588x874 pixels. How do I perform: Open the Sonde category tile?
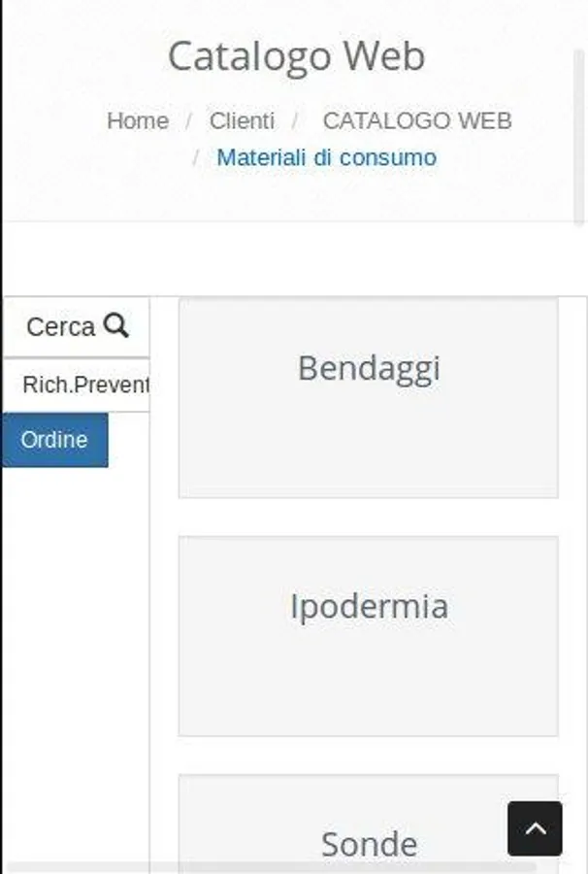tap(368, 816)
